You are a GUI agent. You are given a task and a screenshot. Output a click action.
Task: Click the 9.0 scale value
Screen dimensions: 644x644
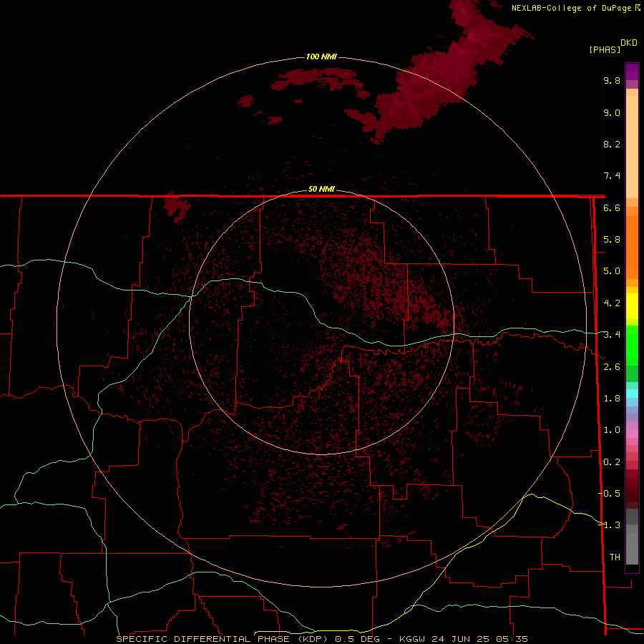coord(612,112)
